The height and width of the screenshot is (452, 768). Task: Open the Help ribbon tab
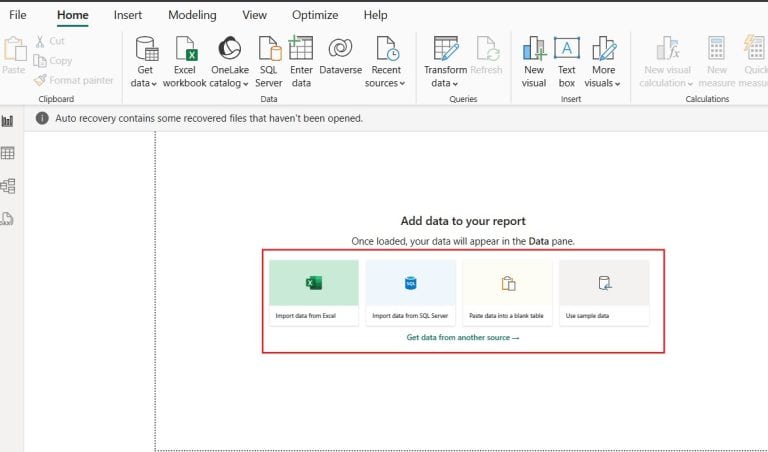pos(375,15)
